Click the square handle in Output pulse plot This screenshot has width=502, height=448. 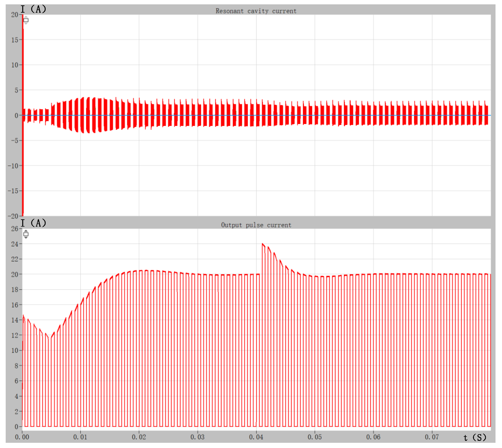click(26, 234)
